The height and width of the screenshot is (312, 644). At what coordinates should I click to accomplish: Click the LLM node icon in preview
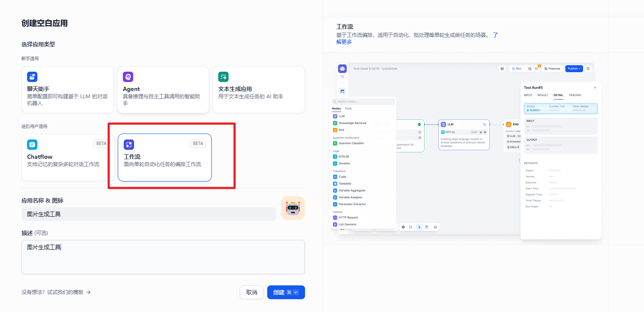[443, 124]
